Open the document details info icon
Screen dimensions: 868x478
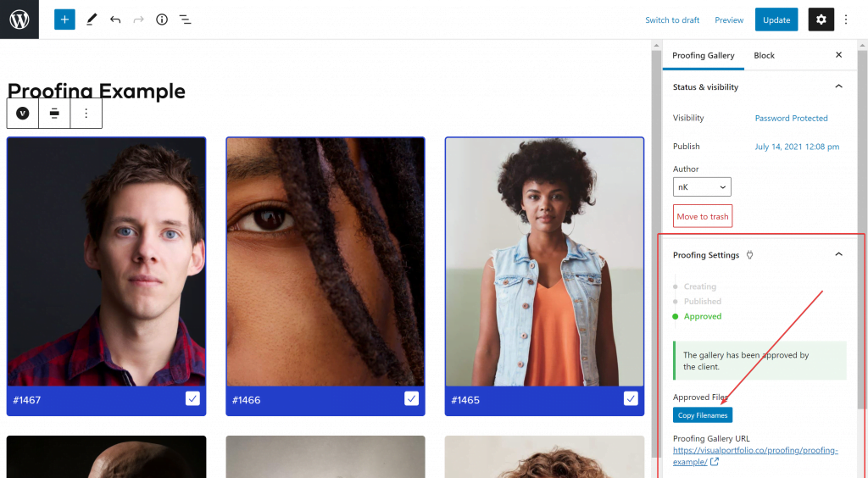[x=162, y=19]
